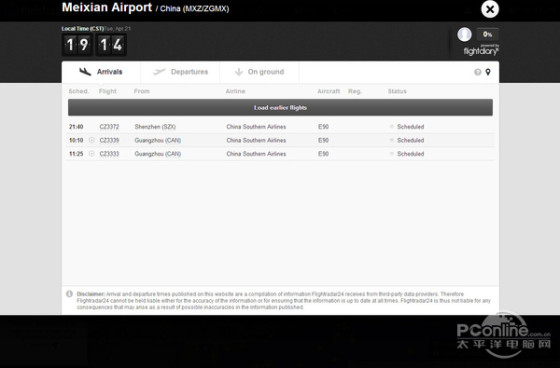Show the On ground tab
Screen dimensions: 560x368
tap(260, 72)
